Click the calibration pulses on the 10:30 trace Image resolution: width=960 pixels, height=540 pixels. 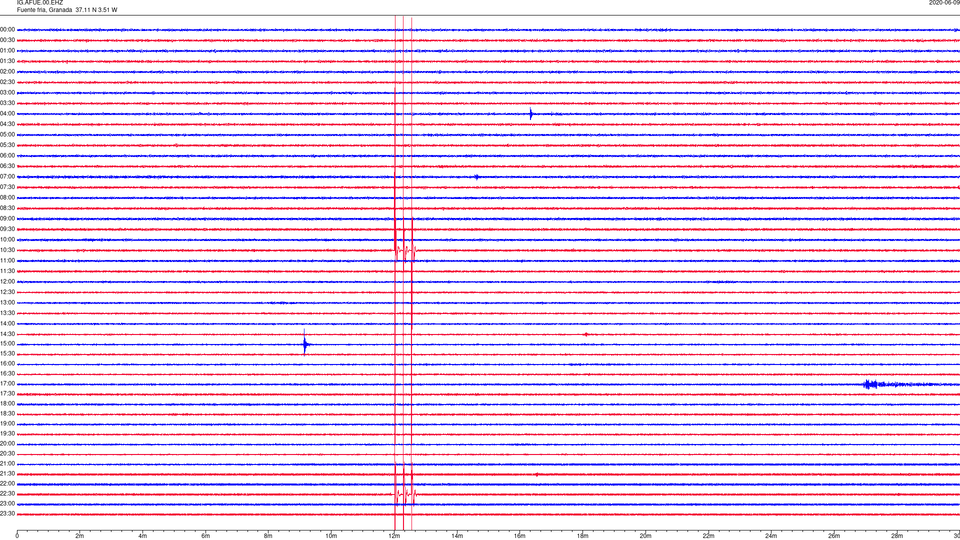click(405, 250)
